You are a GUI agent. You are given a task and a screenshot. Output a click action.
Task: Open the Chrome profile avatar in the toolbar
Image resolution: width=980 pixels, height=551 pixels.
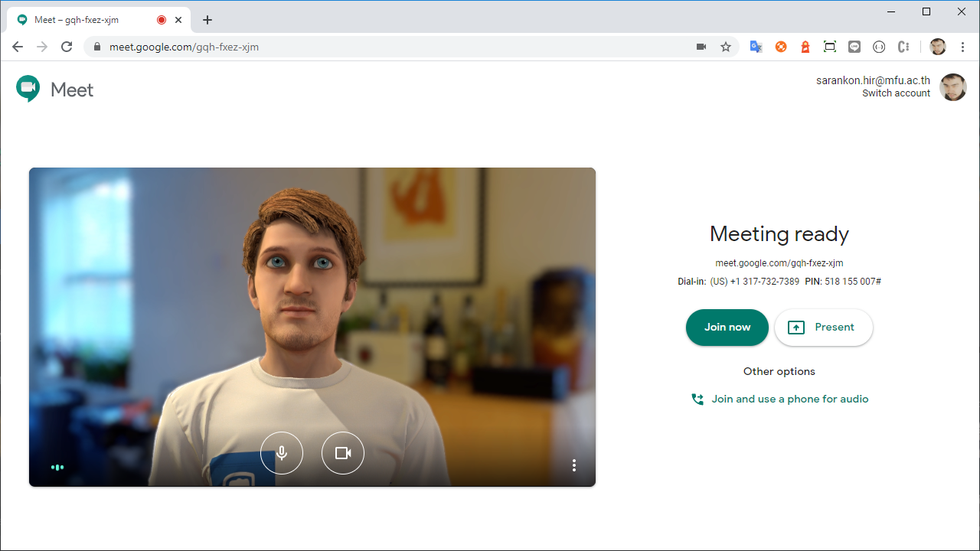(938, 47)
